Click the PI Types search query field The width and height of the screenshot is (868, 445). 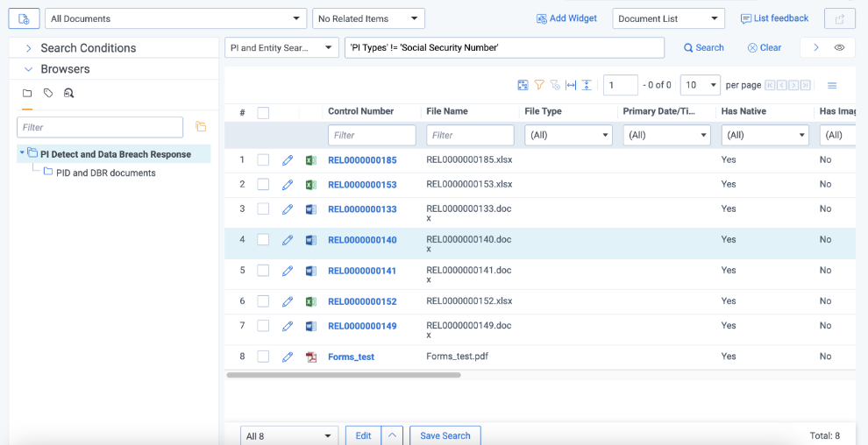pyautogui.click(x=504, y=47)
